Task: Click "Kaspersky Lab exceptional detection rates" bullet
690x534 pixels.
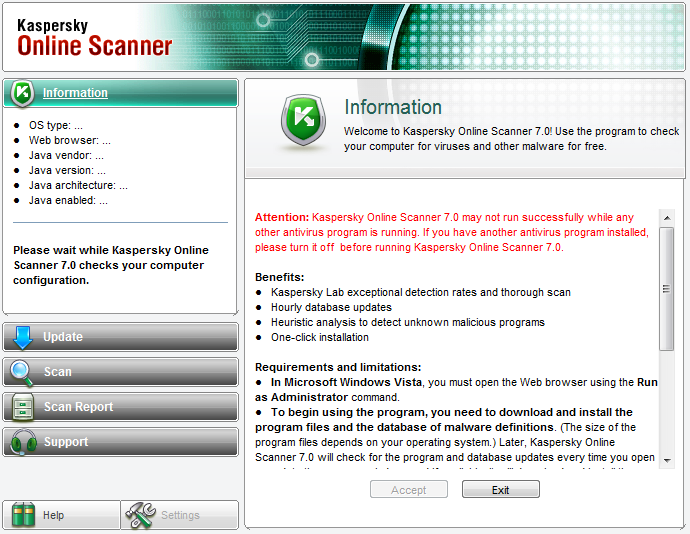Action: (421, 292)
